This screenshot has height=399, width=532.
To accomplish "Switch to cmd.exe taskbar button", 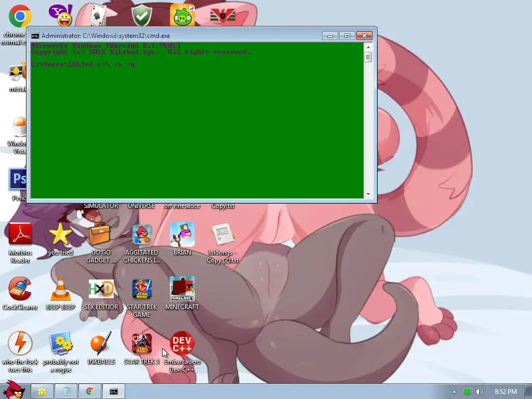I will tap(114, 392).
